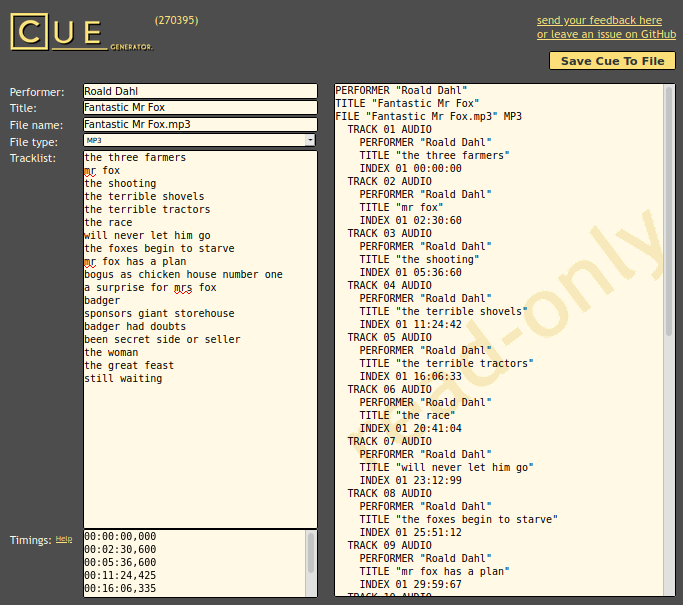Click timing '00:16:06,335'
This screenshot has height=605, width=683.
pos(120,588)
